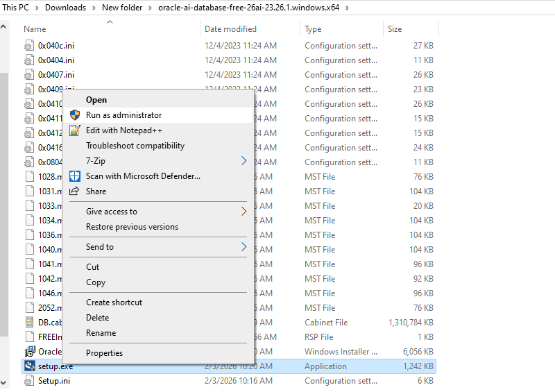
Task: Expand the 7-Zip submenu arrow
Action: (244, 161)
